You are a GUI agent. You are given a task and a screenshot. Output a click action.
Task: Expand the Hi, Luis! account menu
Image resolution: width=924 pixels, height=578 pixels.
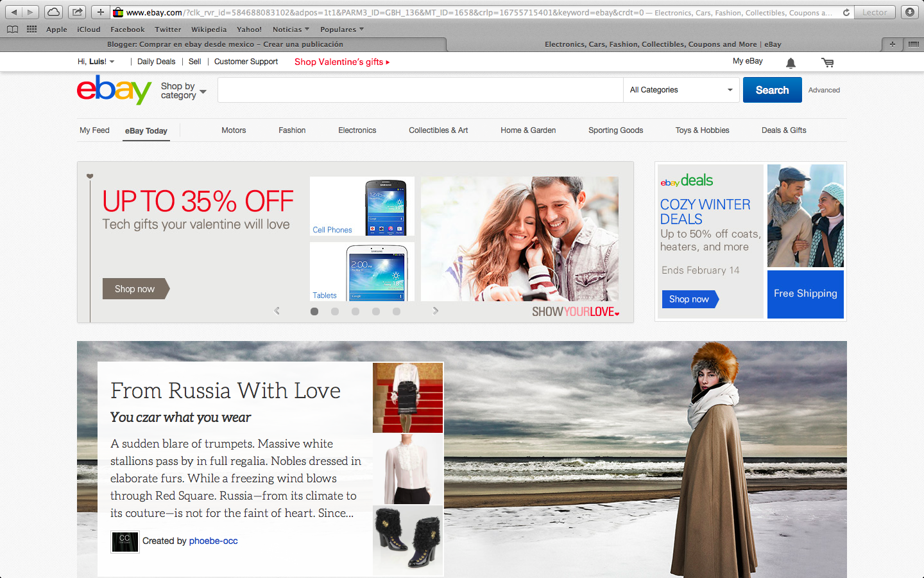(x=96, y=62)
